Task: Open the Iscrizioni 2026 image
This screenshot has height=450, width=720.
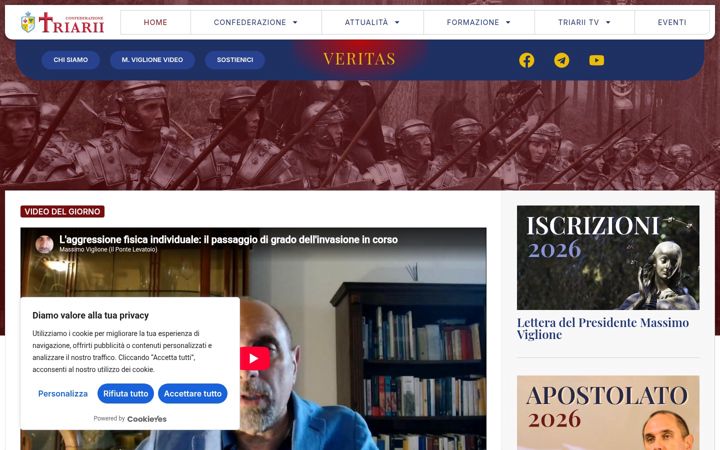Action: point(608,258)
